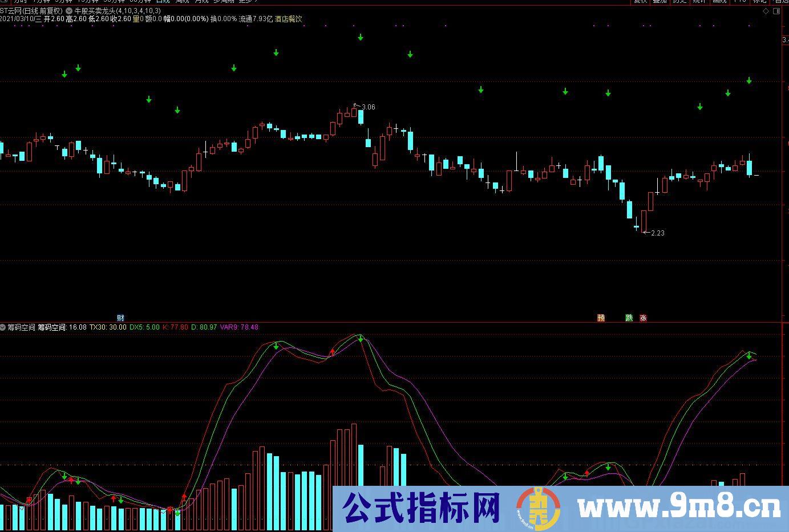The height and width of the screenshot is (532, 789).
Task: Open the 预 forecast marker on the time axis
Action: pyautogui.click(x=601, y=318)
